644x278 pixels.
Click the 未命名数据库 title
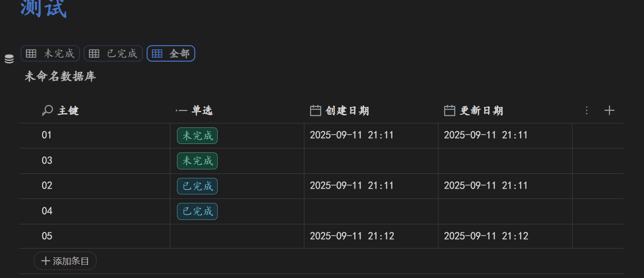click(60, 76)
